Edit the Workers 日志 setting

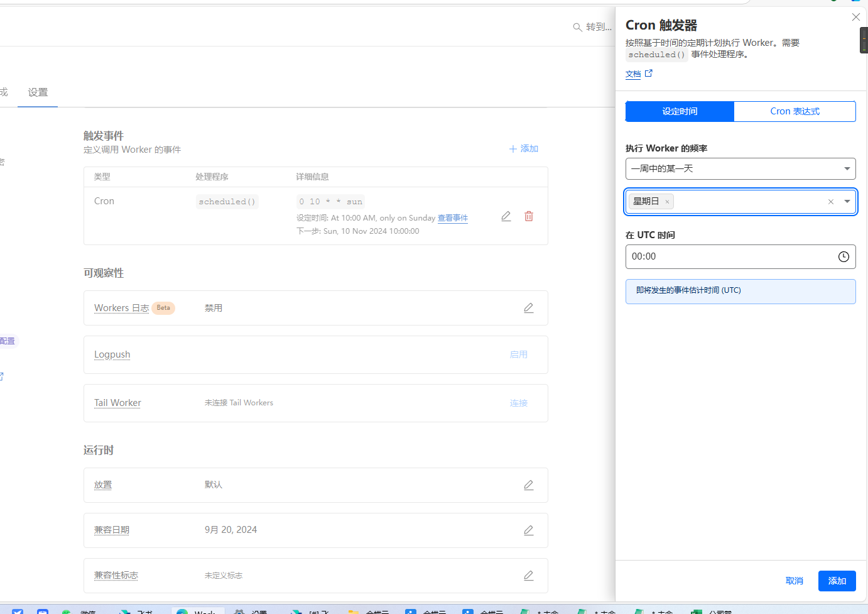[529, 308]
